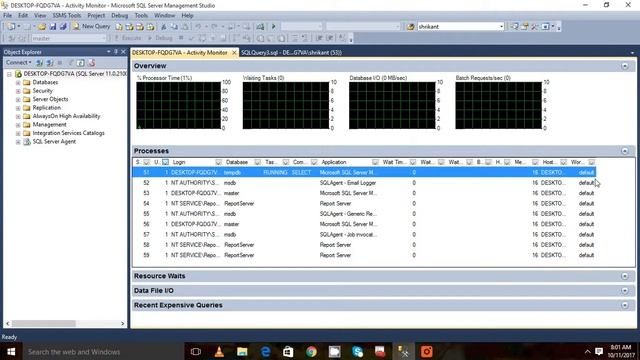The width and height of the screenshot is (640, 360).
Task: Select Integration Services Catalogs tree item
Action: tap(68, 133)
